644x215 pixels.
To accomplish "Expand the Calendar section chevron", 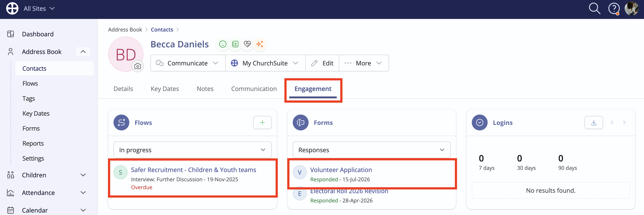I will click(x=83, y=210).
